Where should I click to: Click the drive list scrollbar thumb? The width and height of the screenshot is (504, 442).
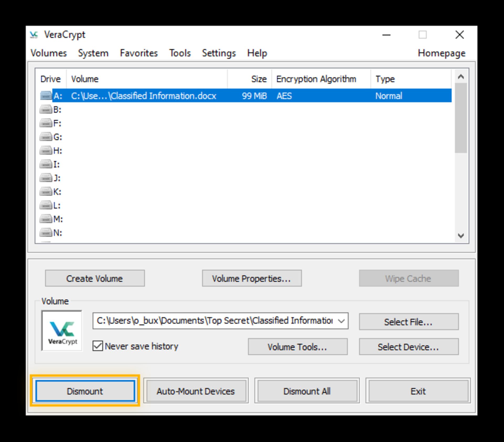point(461,118)
